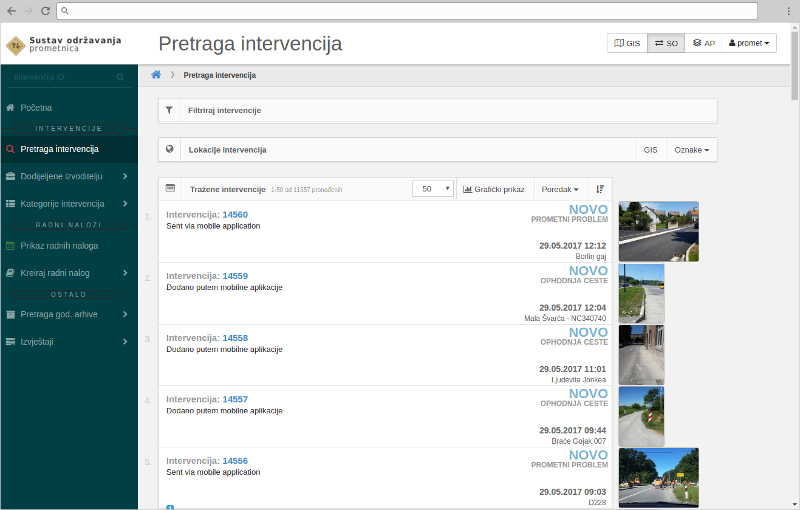This screenshot has width=800, height=510.
Task: Click browser reload icon
Action: (x=45, y=10)
